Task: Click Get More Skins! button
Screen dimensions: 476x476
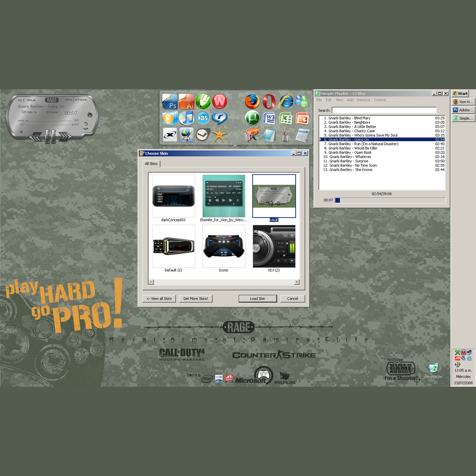Action: (x=196, y=299)
